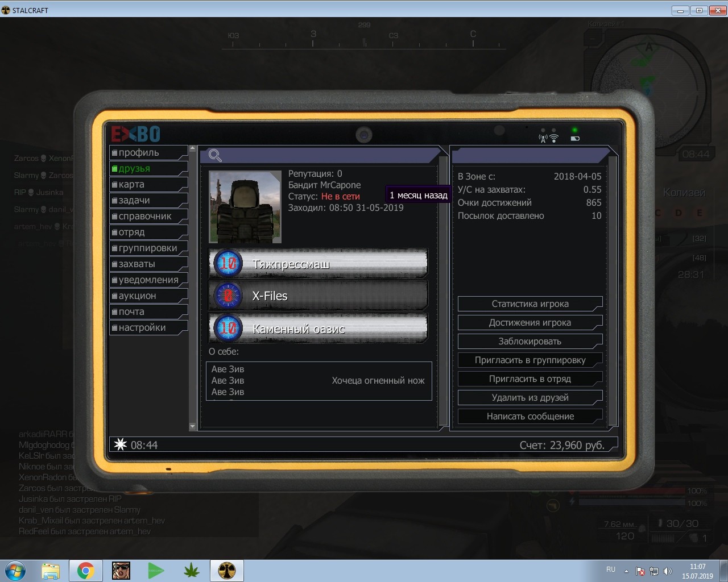Click the Статистика игрока button
The image size is (728, 582).
[530, 304]
